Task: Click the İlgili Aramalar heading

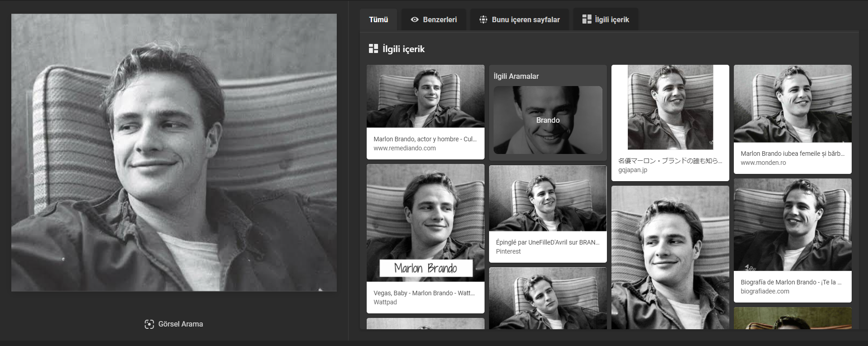Action: point(516,76)
